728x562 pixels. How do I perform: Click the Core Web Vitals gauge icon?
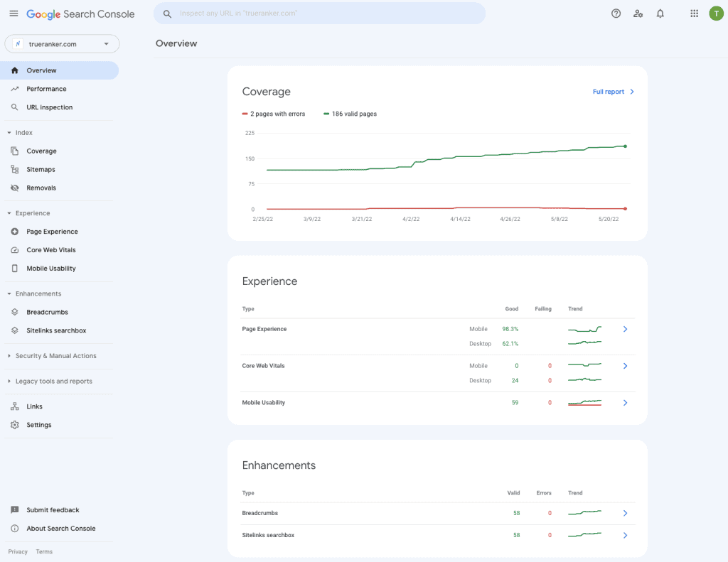15,249
